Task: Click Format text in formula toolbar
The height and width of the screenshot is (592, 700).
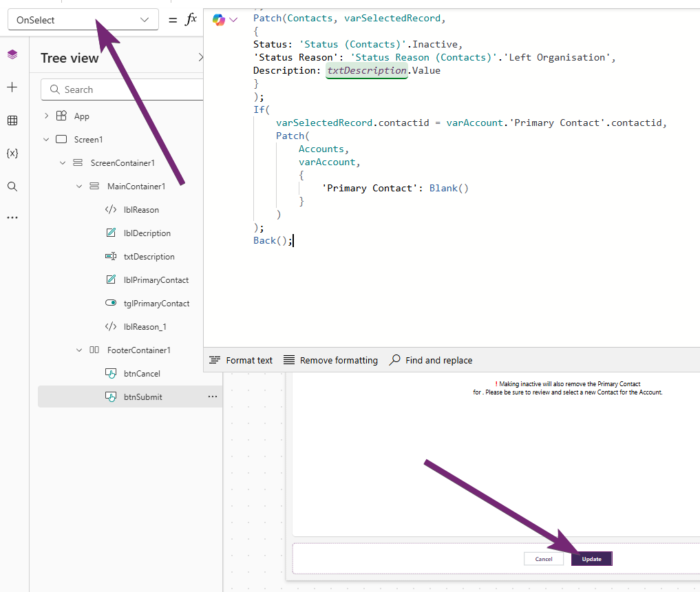Action: click(241, 360)
